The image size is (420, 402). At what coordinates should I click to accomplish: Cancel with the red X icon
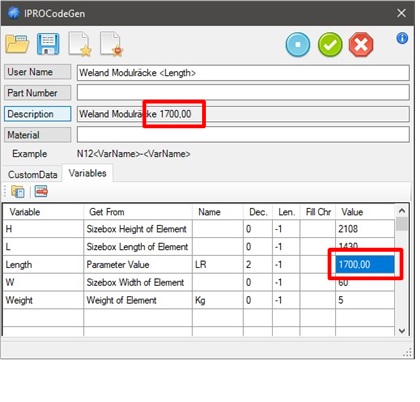[361, 44]
